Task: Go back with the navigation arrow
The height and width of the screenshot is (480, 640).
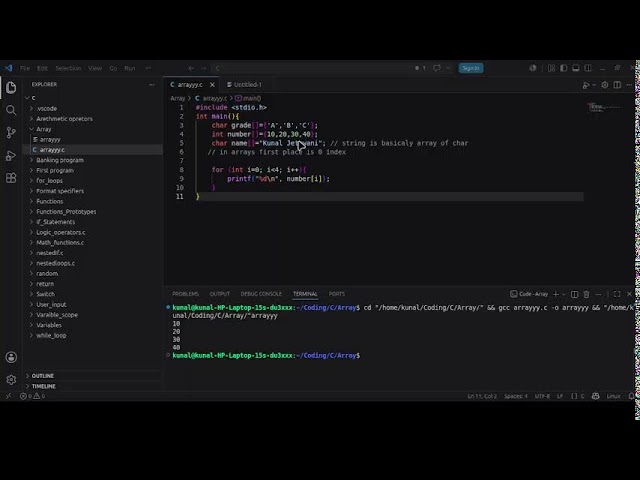Action: pos(191,68)
